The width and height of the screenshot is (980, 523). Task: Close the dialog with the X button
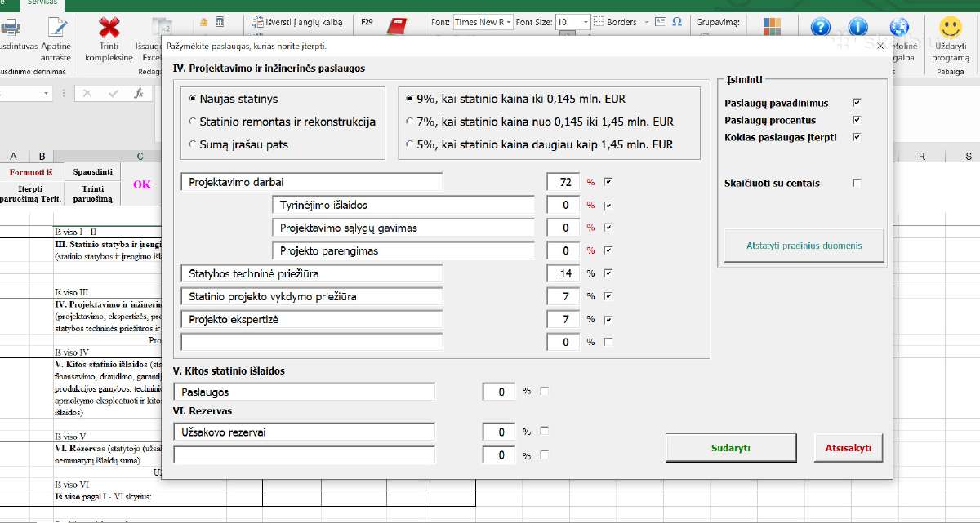point(880,47)
